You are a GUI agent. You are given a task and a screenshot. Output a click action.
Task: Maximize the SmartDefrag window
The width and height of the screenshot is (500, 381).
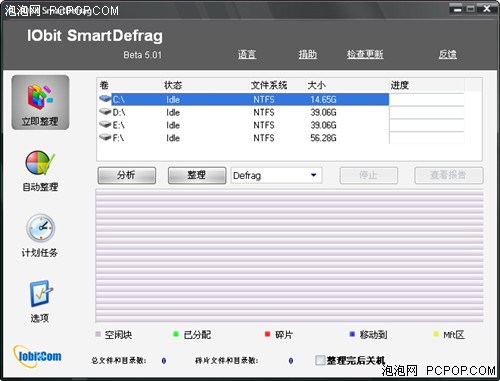471,9
